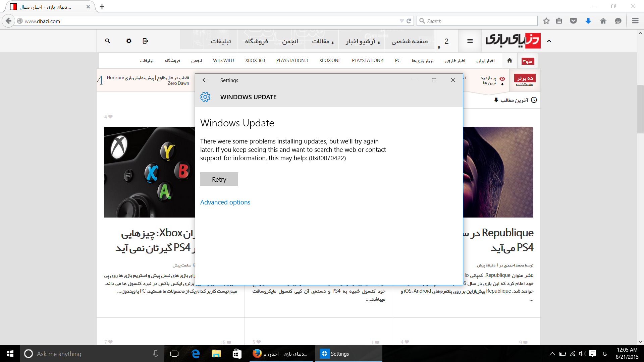644x362 pixels.
Task: Open URL bar history dropdown arrow
Action: [x=401, y=21]
